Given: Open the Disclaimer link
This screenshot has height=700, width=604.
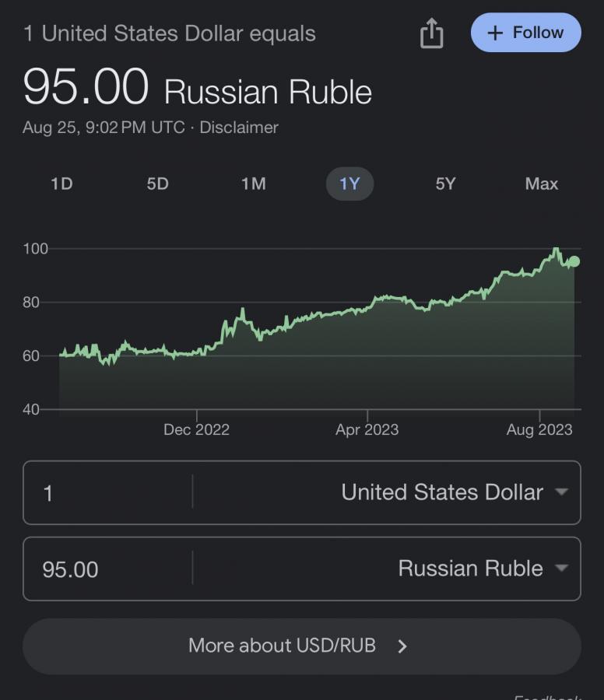Looking at the screenshot, I should (x=238, y=127).
